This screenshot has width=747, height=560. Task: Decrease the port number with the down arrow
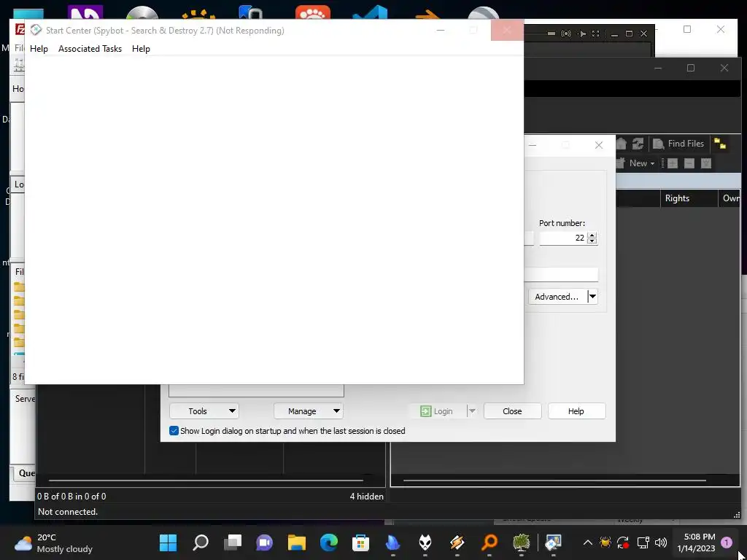point(592,241)
